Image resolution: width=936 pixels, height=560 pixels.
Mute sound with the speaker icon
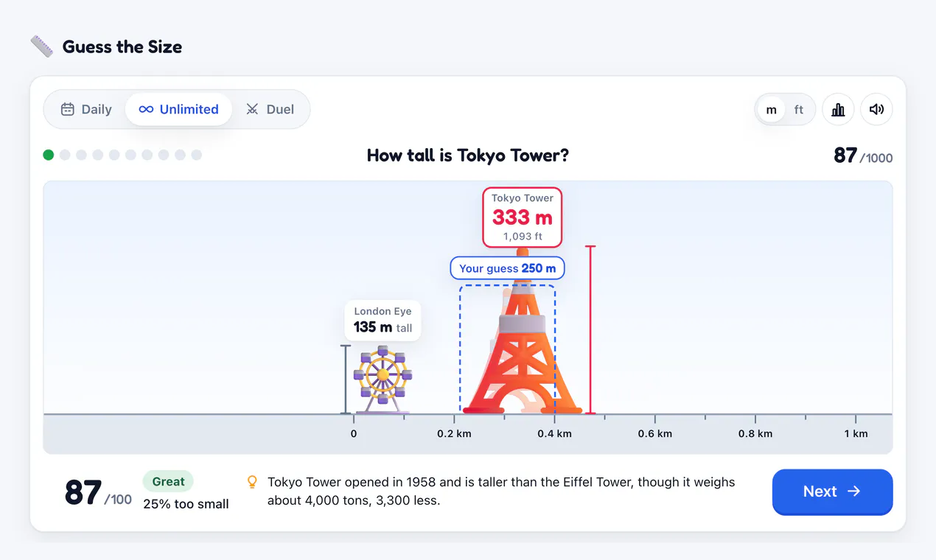tap(876, 109)
